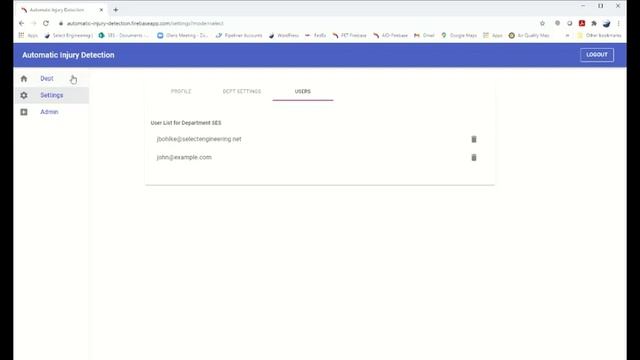Open the WordPress bookmark

pos(284,36)
